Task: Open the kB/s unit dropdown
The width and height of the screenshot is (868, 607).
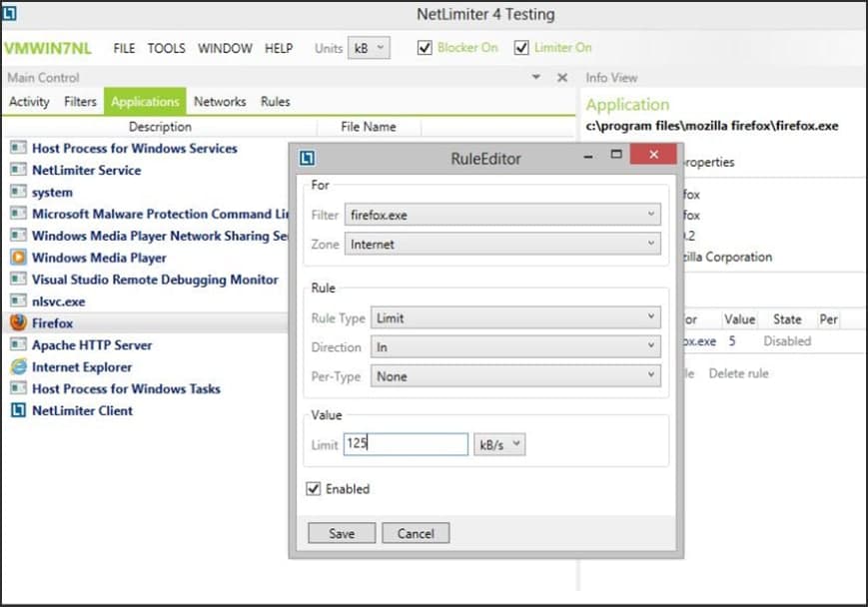Action: (x=499, y=444)
